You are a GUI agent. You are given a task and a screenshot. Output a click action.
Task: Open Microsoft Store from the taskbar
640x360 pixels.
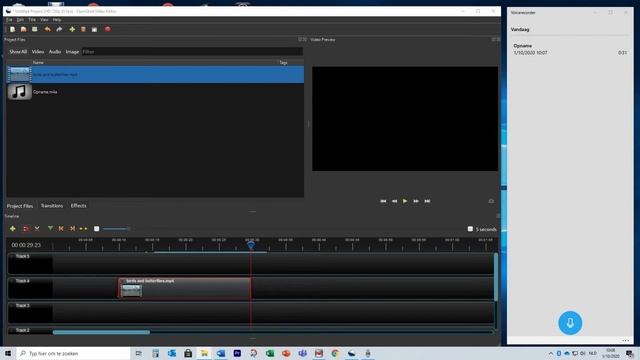[x=188, y=353]
